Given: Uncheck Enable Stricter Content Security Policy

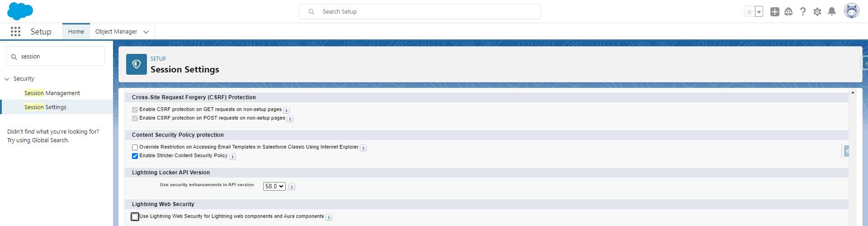Looking at the screenshot, I should click(x=135, y=156).
